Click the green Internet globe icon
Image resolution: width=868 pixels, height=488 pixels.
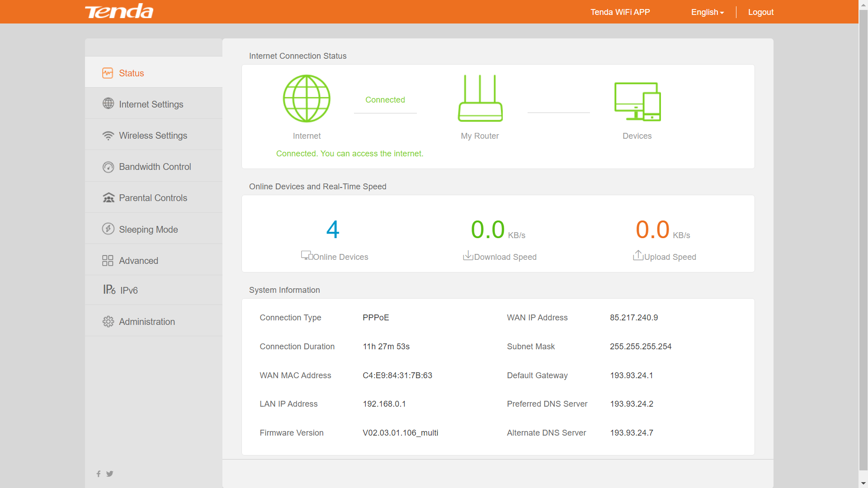coord(307,99)
